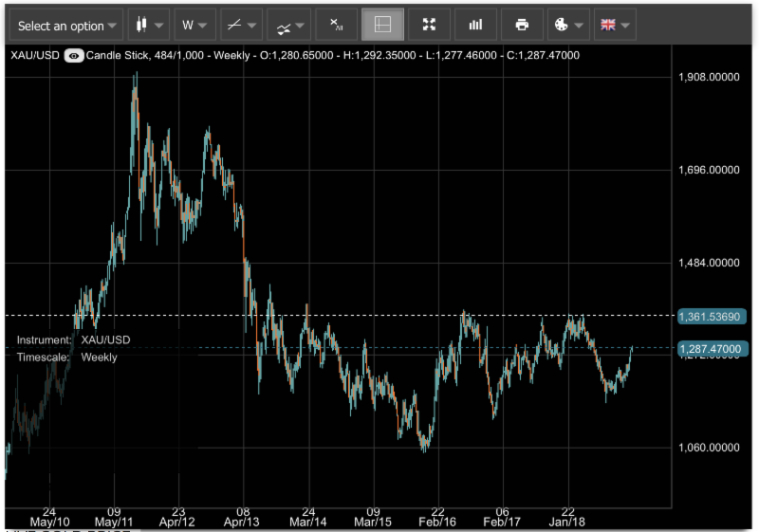The height and width of the screenshot is (532, 759).
Task: Open the 'Select an option' dropdown
Action: click(x=68, y=26)
